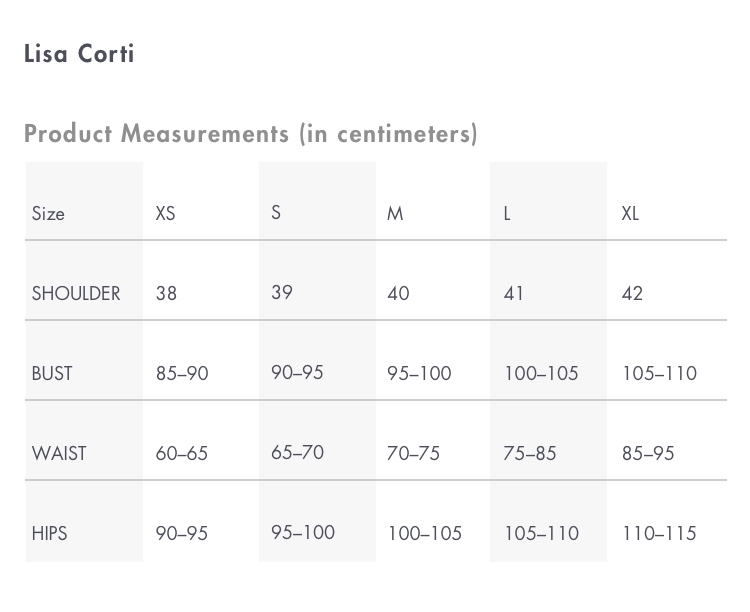Screen dimensions: 750x612
Task: Click the Lisa Corti brand heading
Action: tap(79, 54)
